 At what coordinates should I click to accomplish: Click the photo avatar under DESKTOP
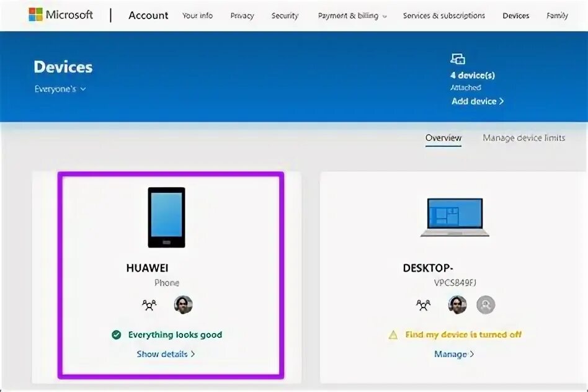coord(458,305)
